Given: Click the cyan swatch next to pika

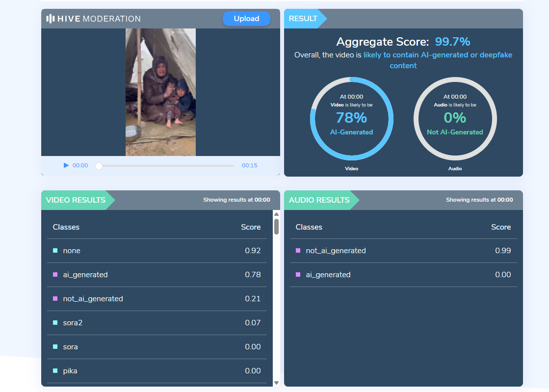Looking at the screenshot, I should click(55, 371).
